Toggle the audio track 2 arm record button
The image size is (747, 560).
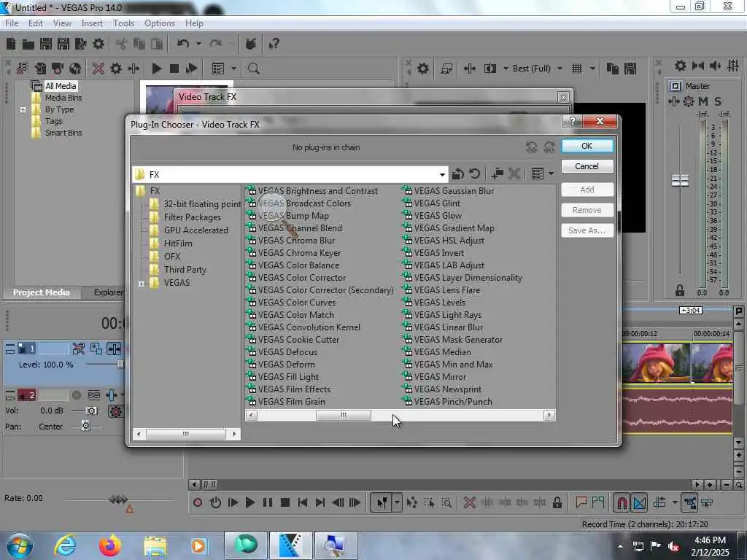(x=76, y=394)
